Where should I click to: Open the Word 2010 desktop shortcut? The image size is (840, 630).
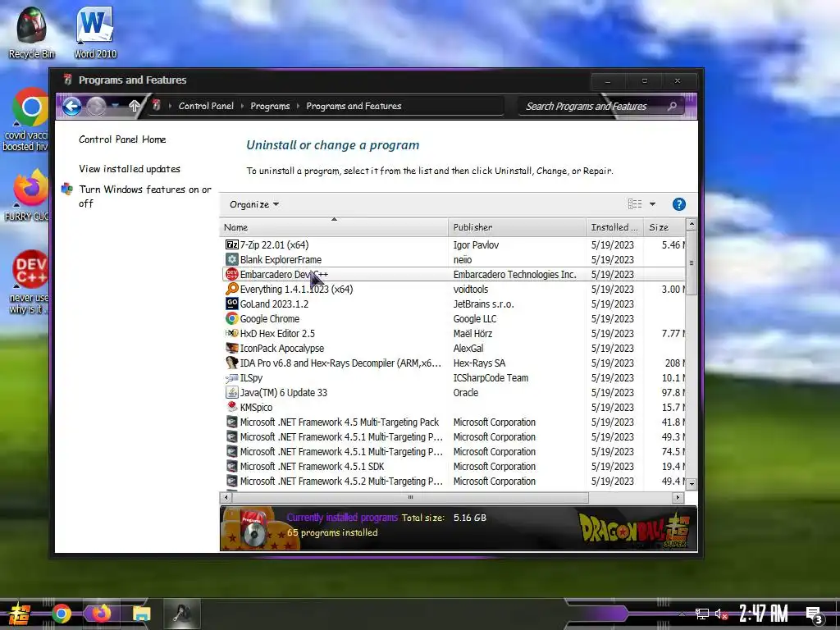tap(95, 32)
